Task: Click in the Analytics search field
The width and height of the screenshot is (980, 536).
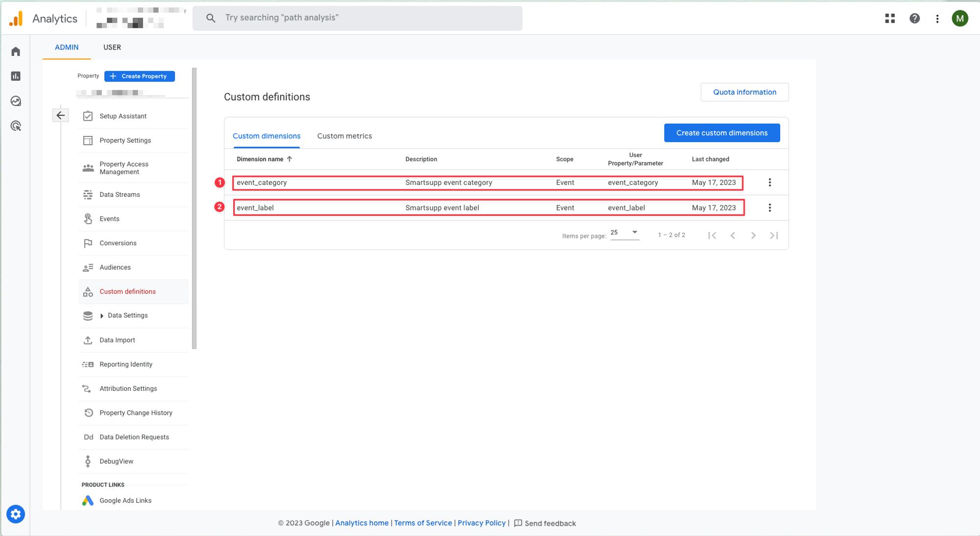Action: point(363,18)
